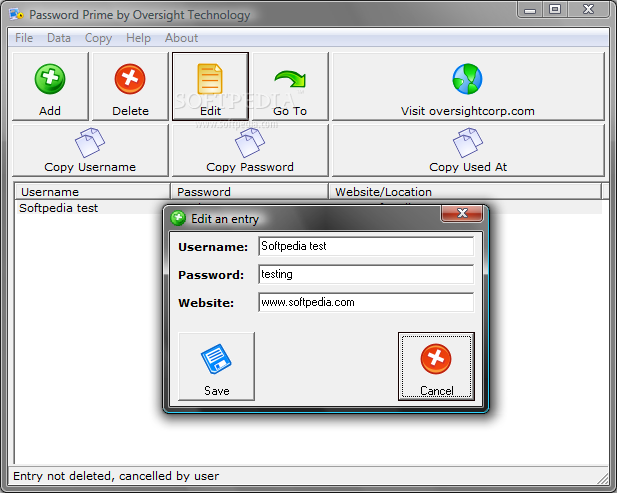Cancel editing in the Edit an entry dialog
This screenshot has width=617, height=493.
click(x=436, y=366)
